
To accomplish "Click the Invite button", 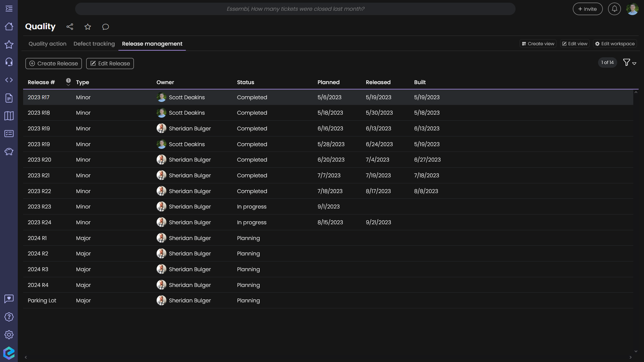I will pyautogui.click(x=588, y=9).
